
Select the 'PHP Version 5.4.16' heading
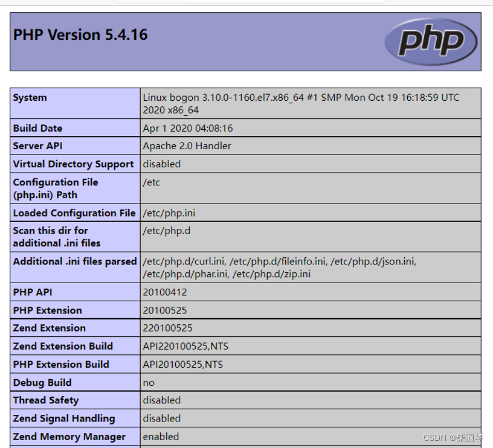click(x=80, y=34)
